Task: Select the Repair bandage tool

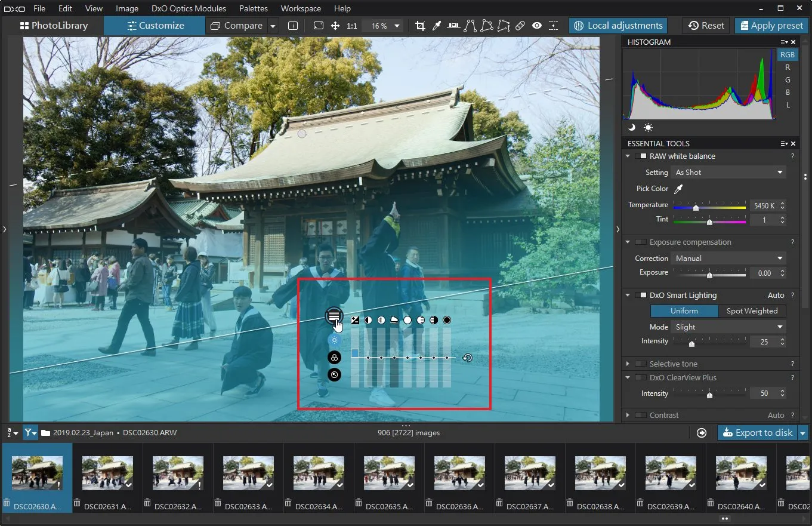Action: click(520, 26)
